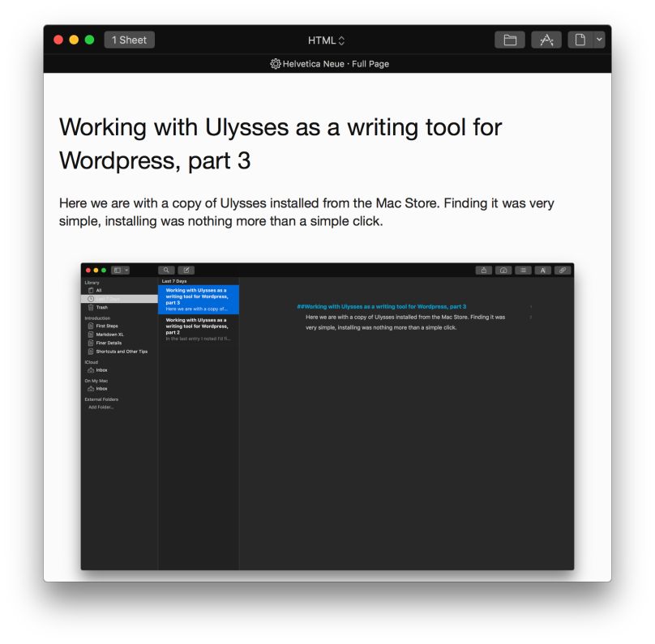
Task: Click the large preview heading ending "Wordpress, part 3"
Action: click(x=280, y=143)
